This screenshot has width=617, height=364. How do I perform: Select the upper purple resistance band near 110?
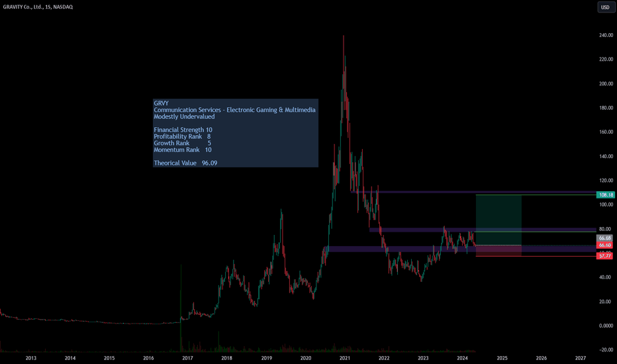[474, 192]
